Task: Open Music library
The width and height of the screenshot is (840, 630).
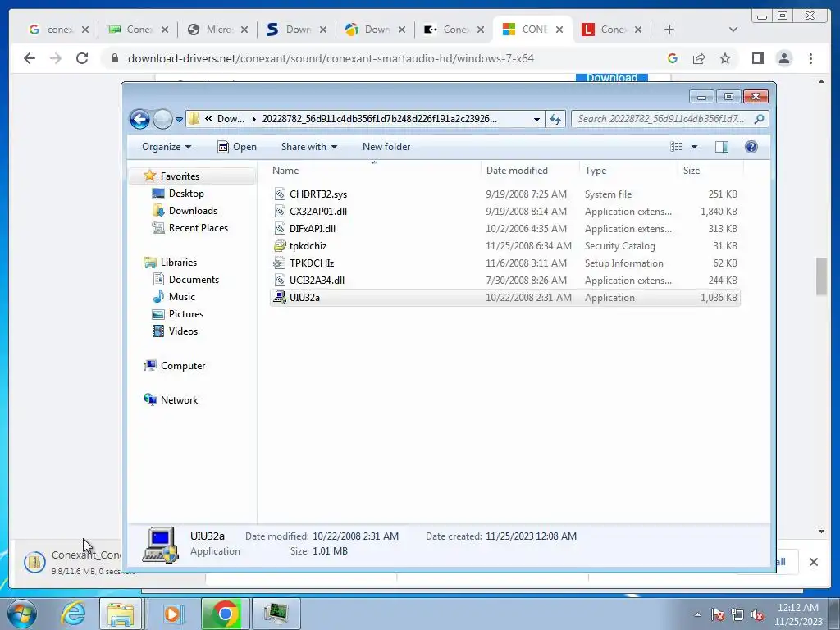Action: click(x=181, y=296)
